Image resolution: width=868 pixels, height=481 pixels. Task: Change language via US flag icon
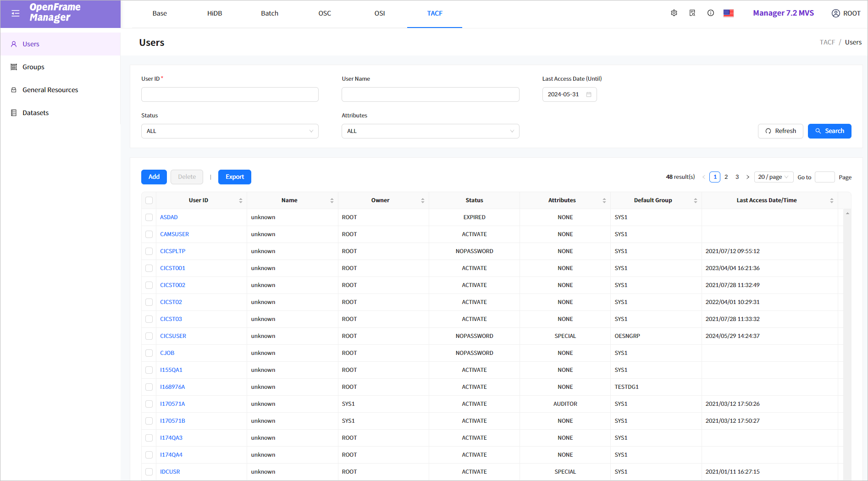729,13
